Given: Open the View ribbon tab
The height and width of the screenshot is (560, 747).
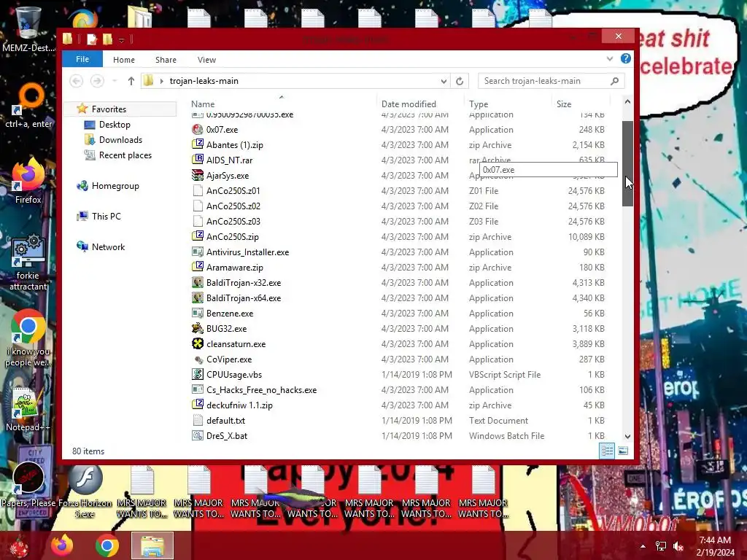Looking at the screenshot, I should tap(206, 60).
